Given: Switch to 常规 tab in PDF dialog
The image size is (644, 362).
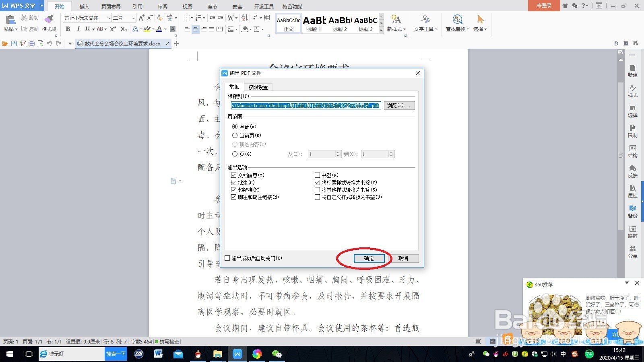Looking at the screenshot, I should (x=234, y=87).
